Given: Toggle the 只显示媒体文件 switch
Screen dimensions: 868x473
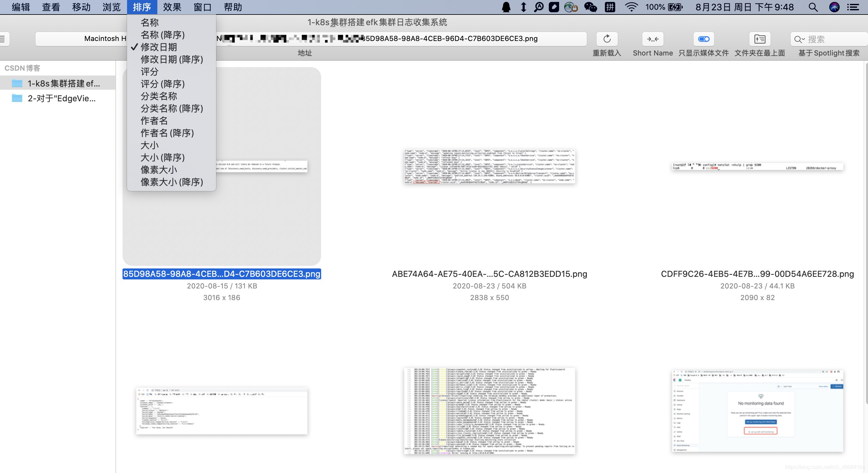Looking at the screenshot, I should pos(704,39).
